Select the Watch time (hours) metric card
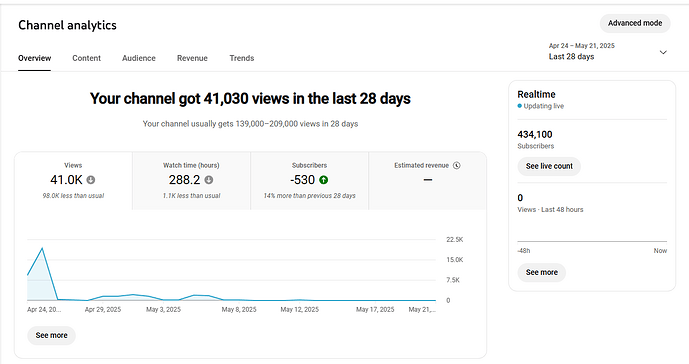689x364 pixels. (x=191, y=181)
